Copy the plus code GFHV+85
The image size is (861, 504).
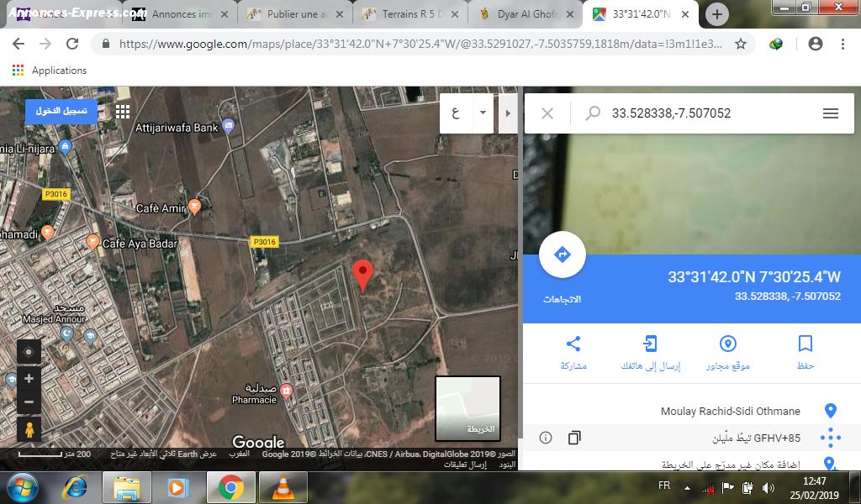point(574,438)
